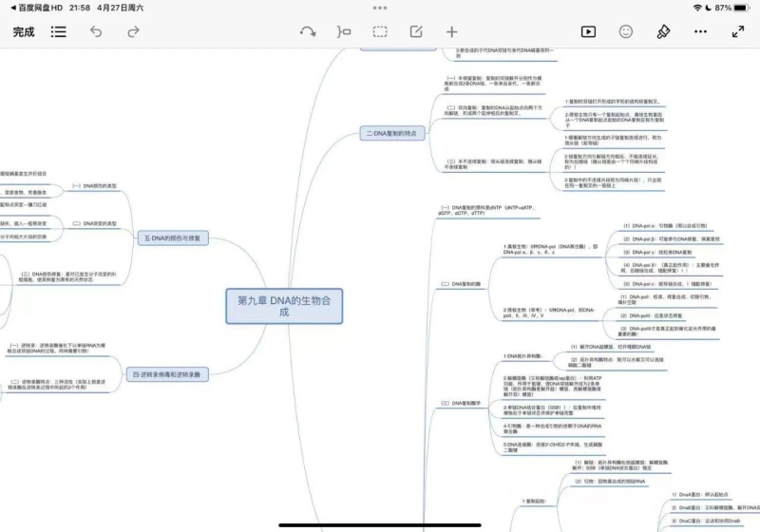
Task: Select node 1·复制起始
Action: (534, 502)
